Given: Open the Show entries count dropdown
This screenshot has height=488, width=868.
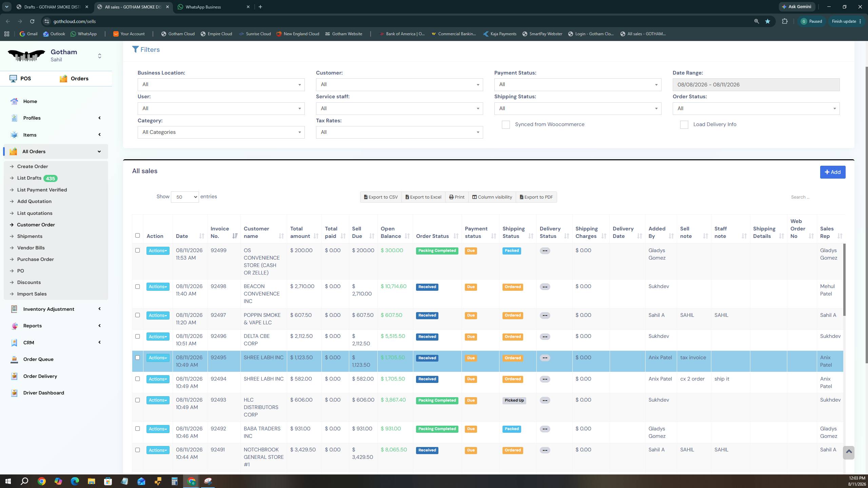Looking at the screenshot, I should pos(185,197).
